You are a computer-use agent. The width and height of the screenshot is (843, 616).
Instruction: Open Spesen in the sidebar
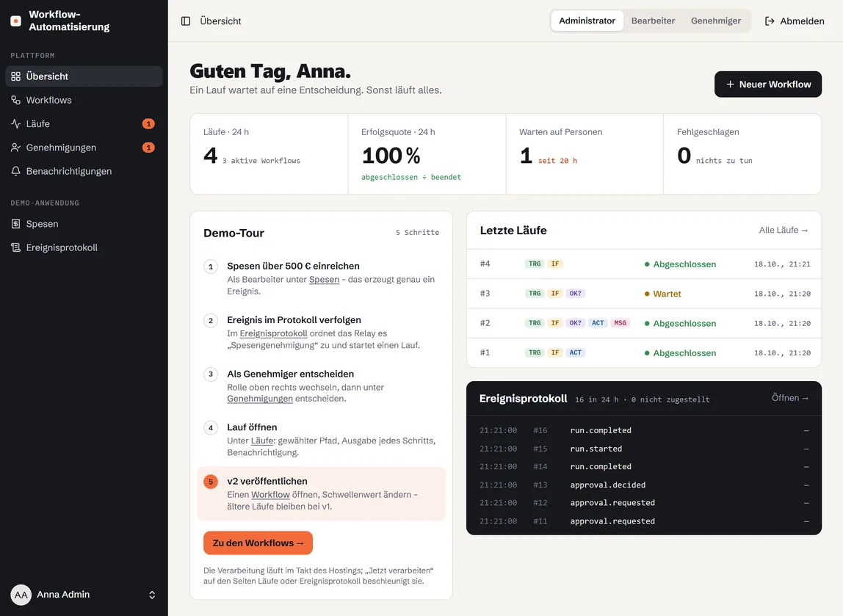(x=84, y=224)
